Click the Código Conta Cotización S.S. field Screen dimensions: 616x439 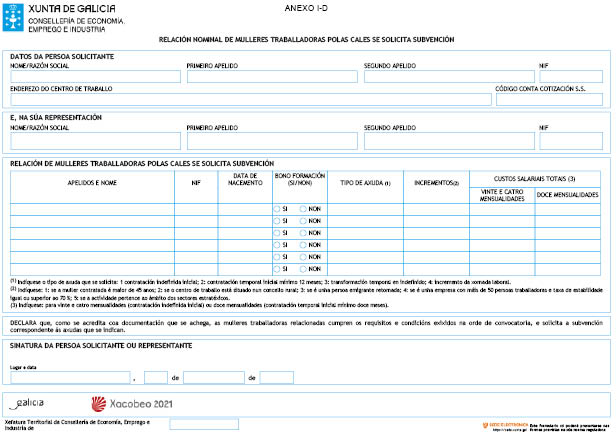tap(549, 99)
